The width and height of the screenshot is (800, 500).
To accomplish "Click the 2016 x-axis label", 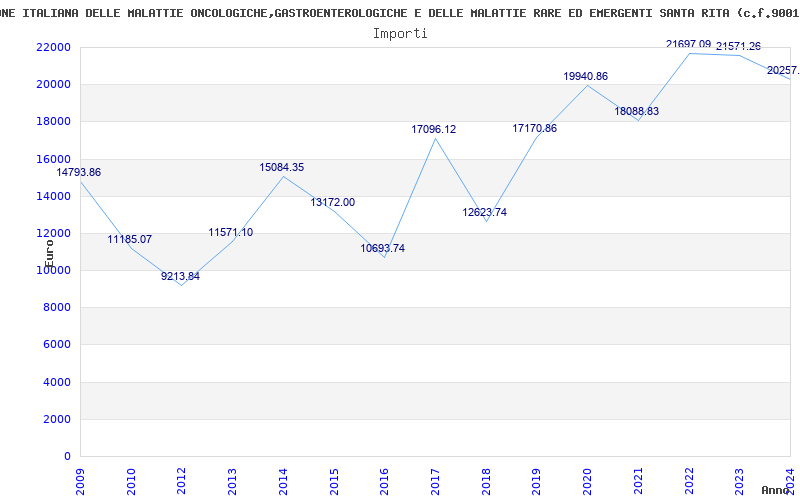I will coord(384,482).
